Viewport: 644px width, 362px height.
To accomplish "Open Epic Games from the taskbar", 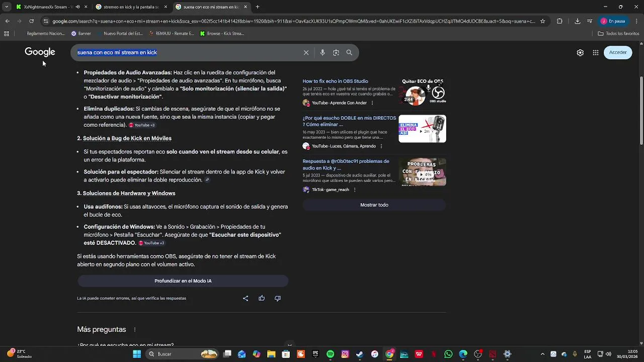I will (x=315, y=354).
